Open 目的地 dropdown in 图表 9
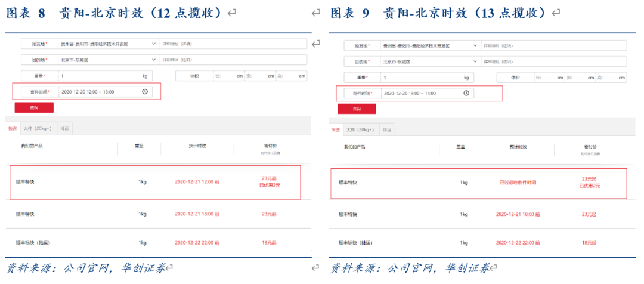The height and width of the screenshot is (284, 644). click(475, 61)
